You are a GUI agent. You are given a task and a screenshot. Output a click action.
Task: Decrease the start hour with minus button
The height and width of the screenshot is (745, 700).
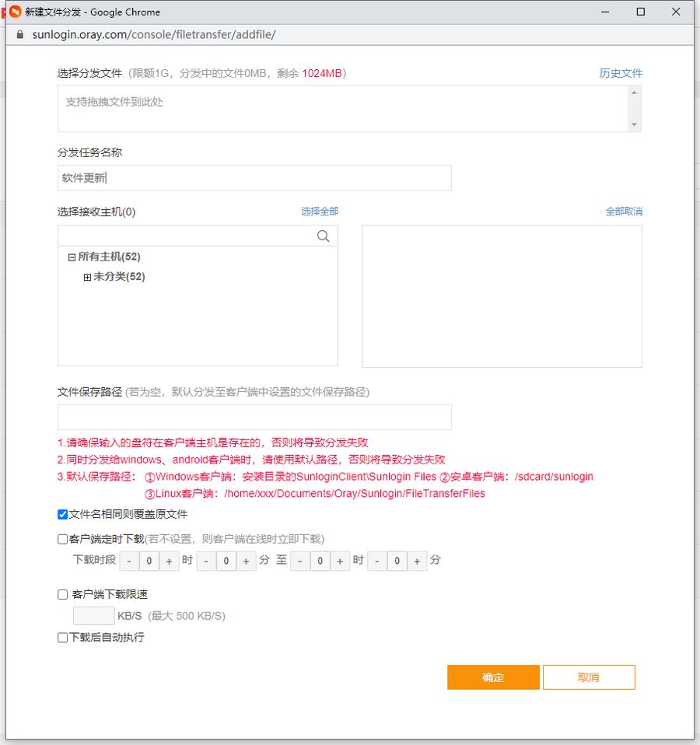pyautogui.click(x=129, y=561)
